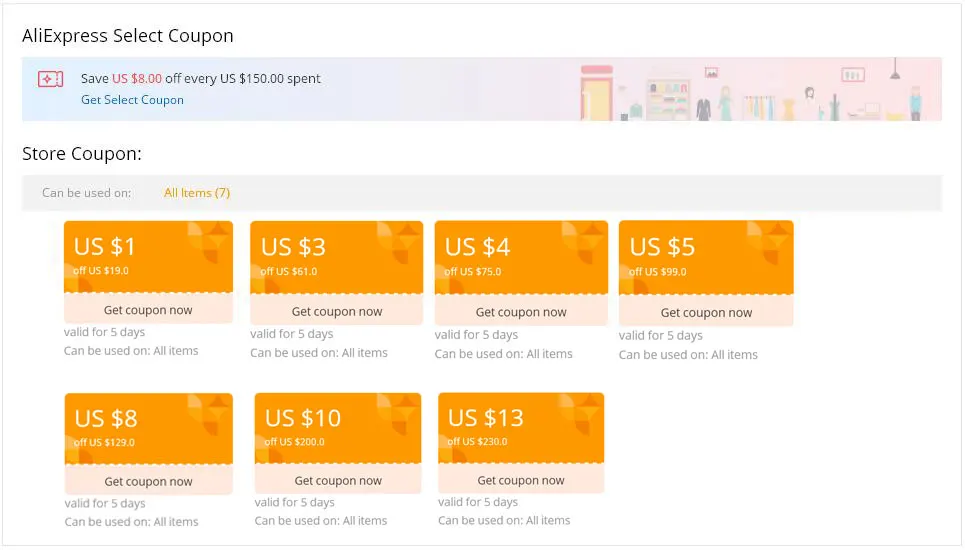This screenshot has width=965, height=550.
Task: Get the US $1 coupon now
Action: pyautogui.click(x=148, y=310)
